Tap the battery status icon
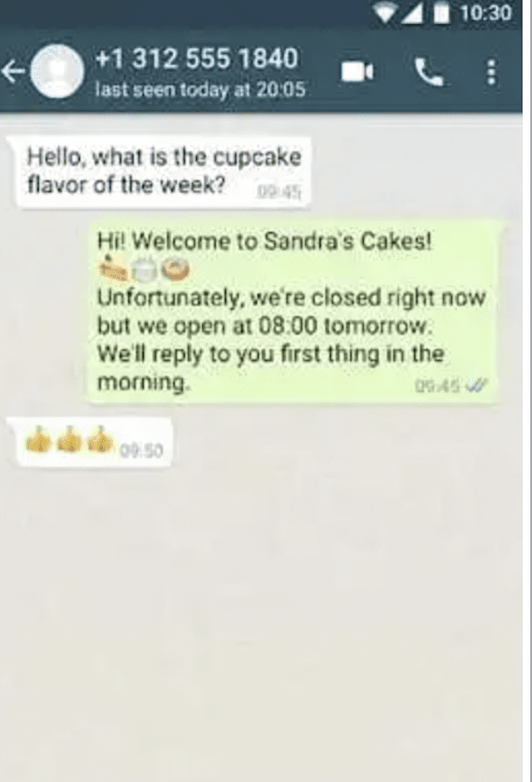532x782 pixels. [x=441, y=13]
